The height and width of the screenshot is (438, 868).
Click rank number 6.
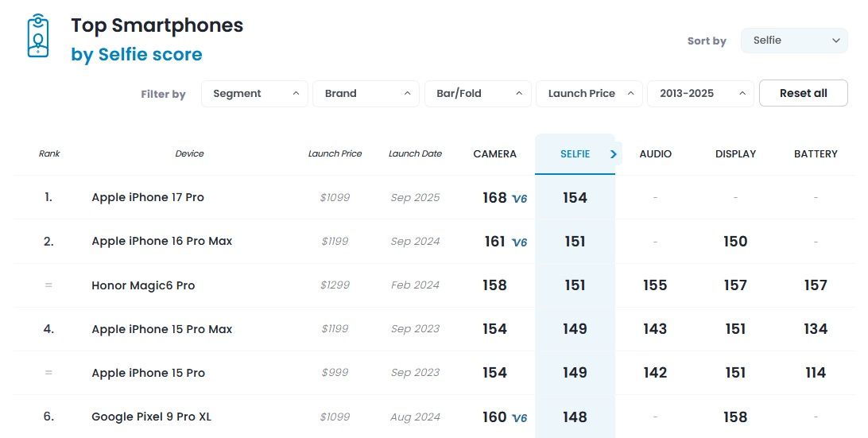tap(48, 417)
